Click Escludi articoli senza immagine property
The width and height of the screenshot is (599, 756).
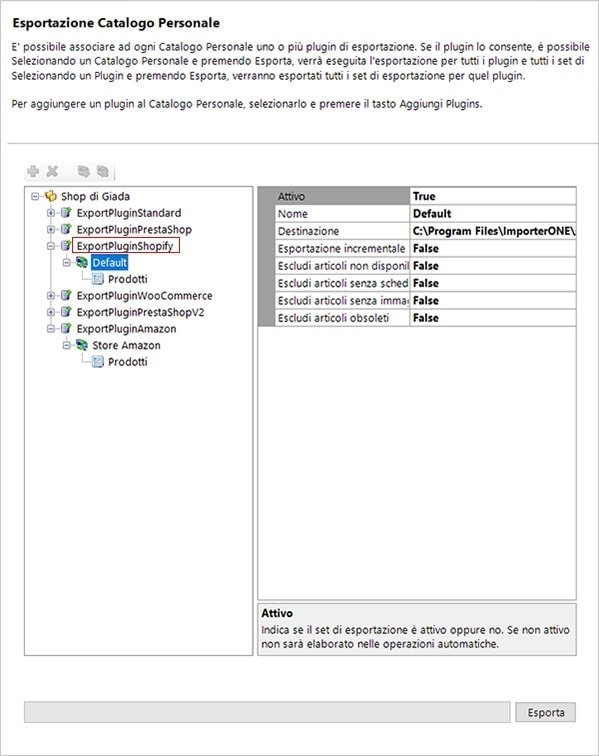(342, 300)
